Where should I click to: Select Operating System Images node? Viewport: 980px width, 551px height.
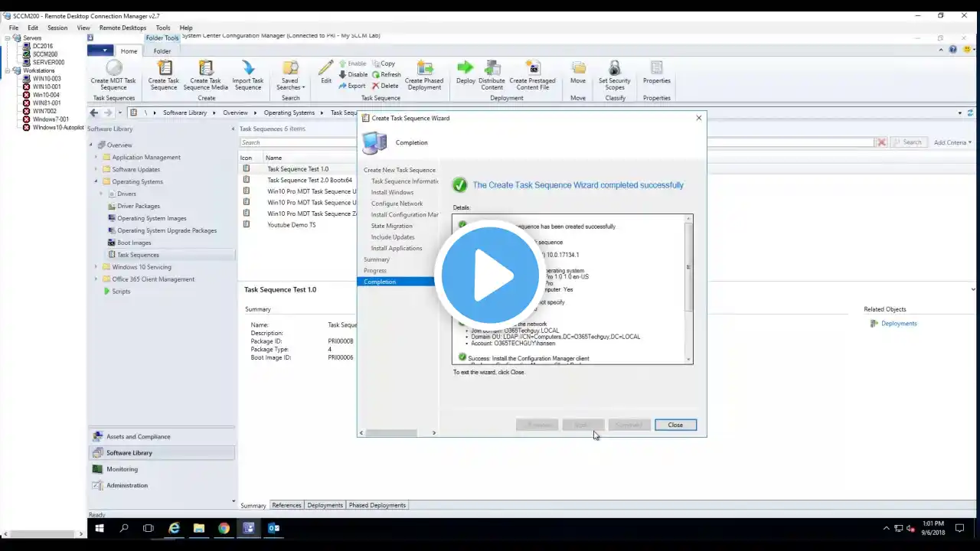pyautogui.click(x=152, y=218)
